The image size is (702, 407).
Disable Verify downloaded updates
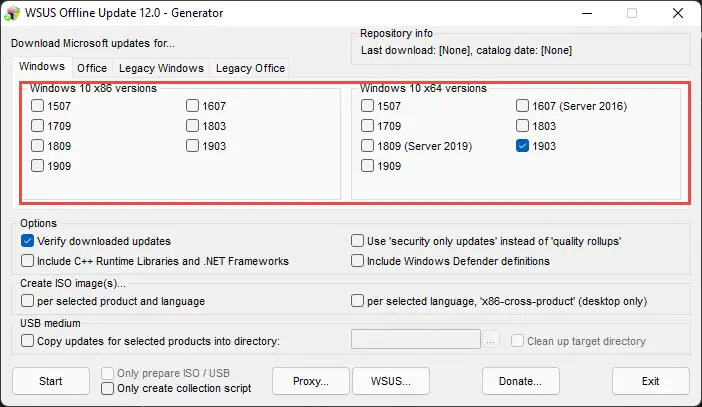28,241
